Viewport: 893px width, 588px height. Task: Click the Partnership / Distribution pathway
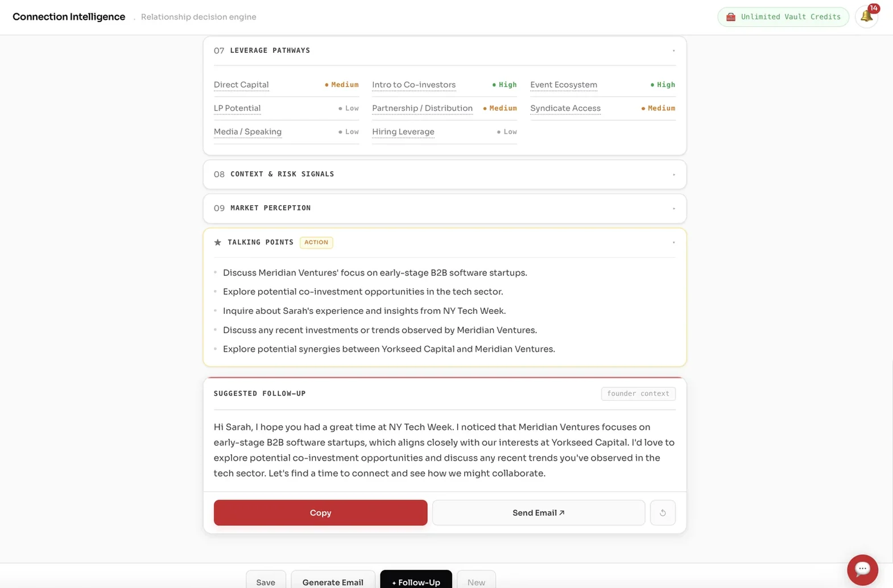tap(422, 108)
